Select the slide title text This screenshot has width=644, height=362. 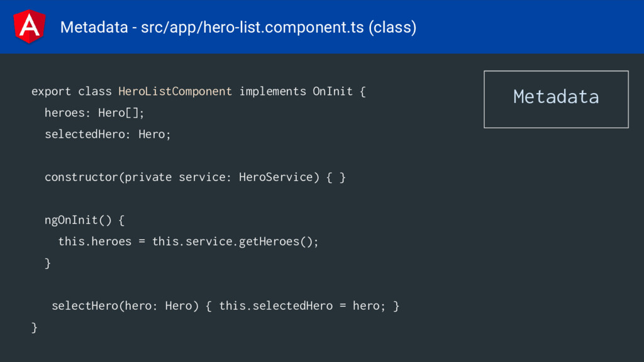coord(238,28)
